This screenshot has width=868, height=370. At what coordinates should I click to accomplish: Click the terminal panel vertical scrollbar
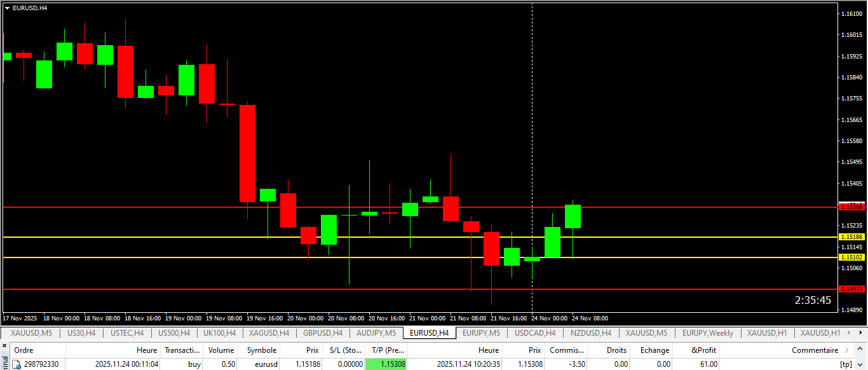(x=862, y=357)
